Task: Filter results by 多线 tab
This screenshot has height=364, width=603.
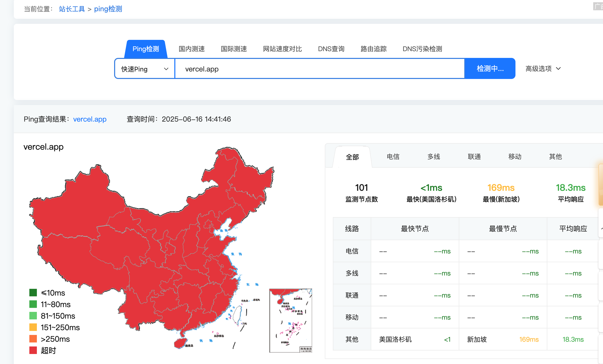Action: [434, 157]
